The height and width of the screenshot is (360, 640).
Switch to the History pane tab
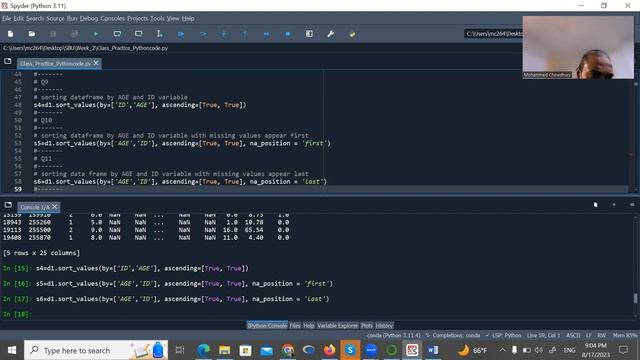[384, 325]
